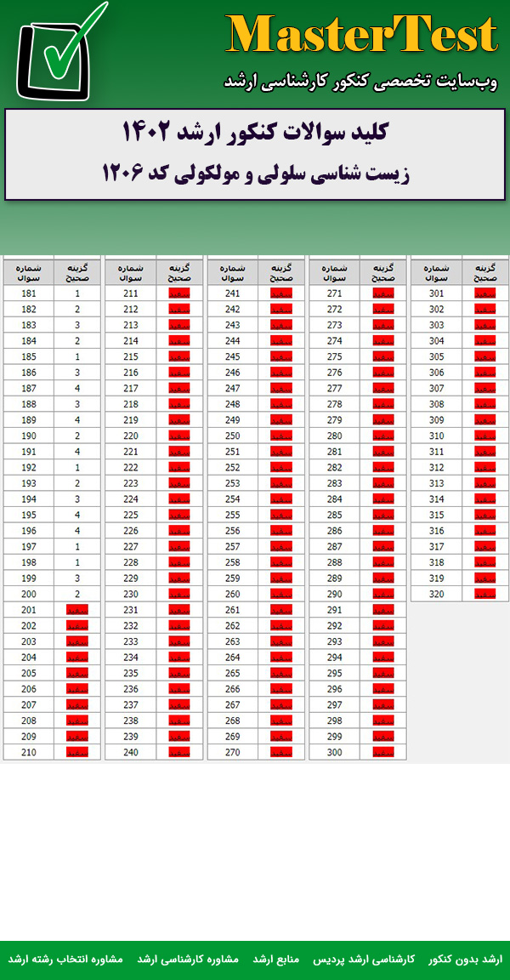
Task: Click the red hidden answer for question 201
Action: tap(77, 610)
